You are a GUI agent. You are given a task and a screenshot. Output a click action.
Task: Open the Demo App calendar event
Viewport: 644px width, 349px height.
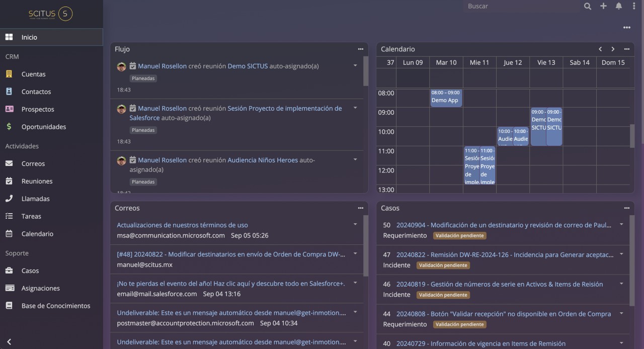[446, 98]
